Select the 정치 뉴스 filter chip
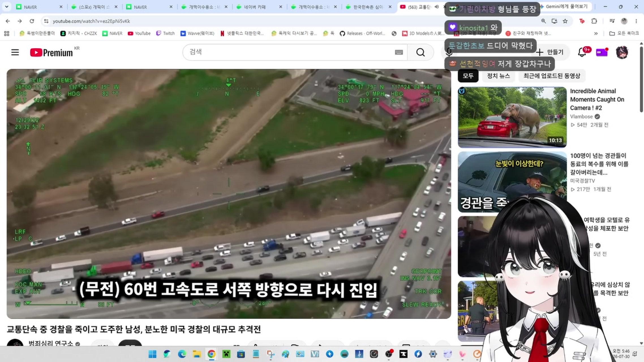 [x=498, y=76]
